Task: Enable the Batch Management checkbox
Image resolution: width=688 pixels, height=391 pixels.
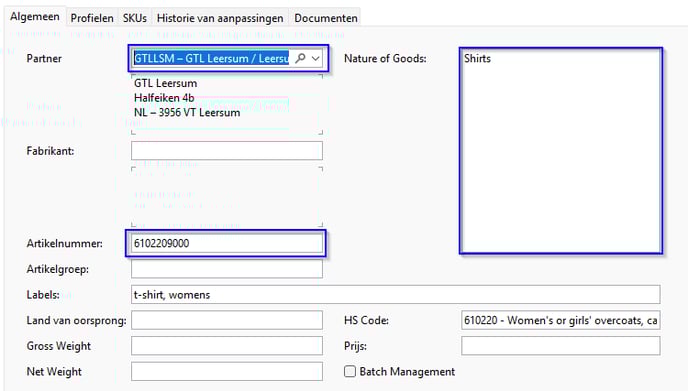Action: (x=350, y=371)
